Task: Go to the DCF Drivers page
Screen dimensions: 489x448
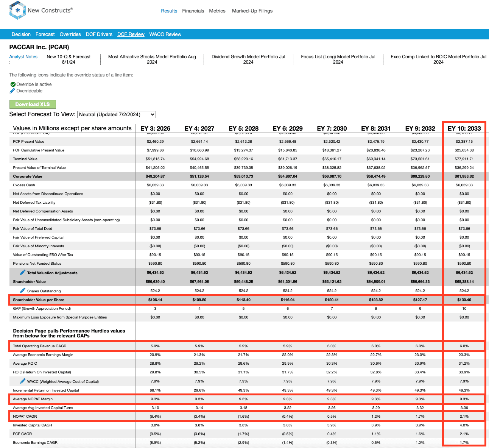Action: (x=99, y=34)
